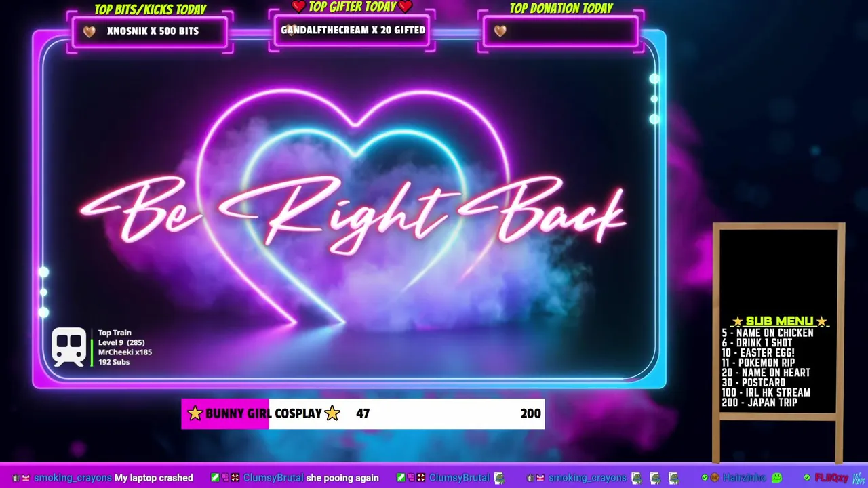This screenshot has height=488, width=868.
Task: Click the star before BUNNY GIRL COSPLAY
Action: pos(195,413)
